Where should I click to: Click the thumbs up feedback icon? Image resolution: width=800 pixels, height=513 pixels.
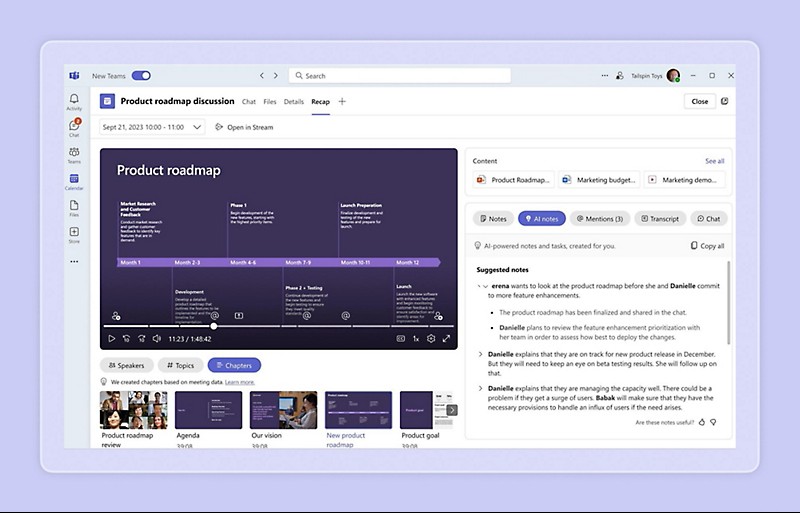pyautogui.click(x=702, y=422)
